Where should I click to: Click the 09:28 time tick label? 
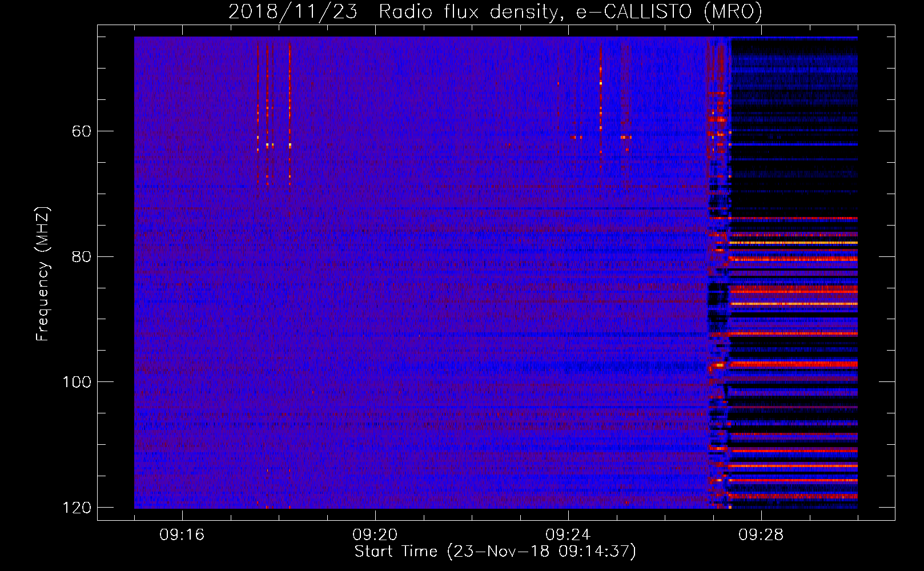coord(761,535)
